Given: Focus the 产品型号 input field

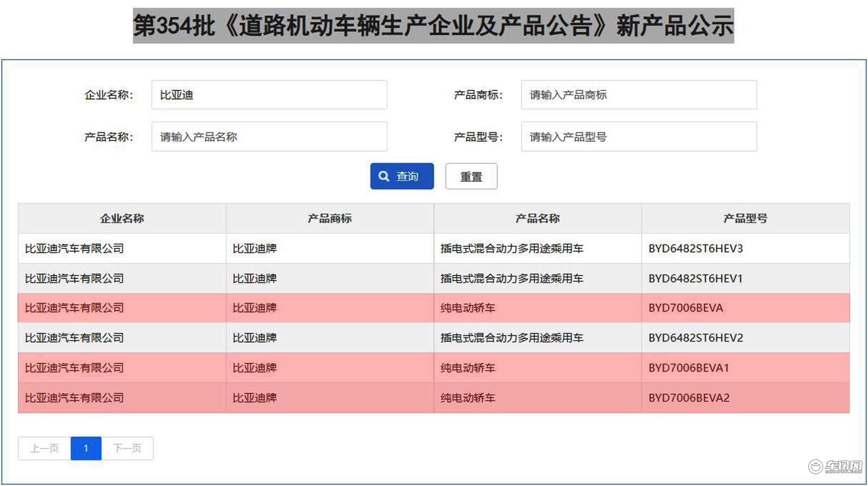Looking at the screenshot, I should click(639, 137).
